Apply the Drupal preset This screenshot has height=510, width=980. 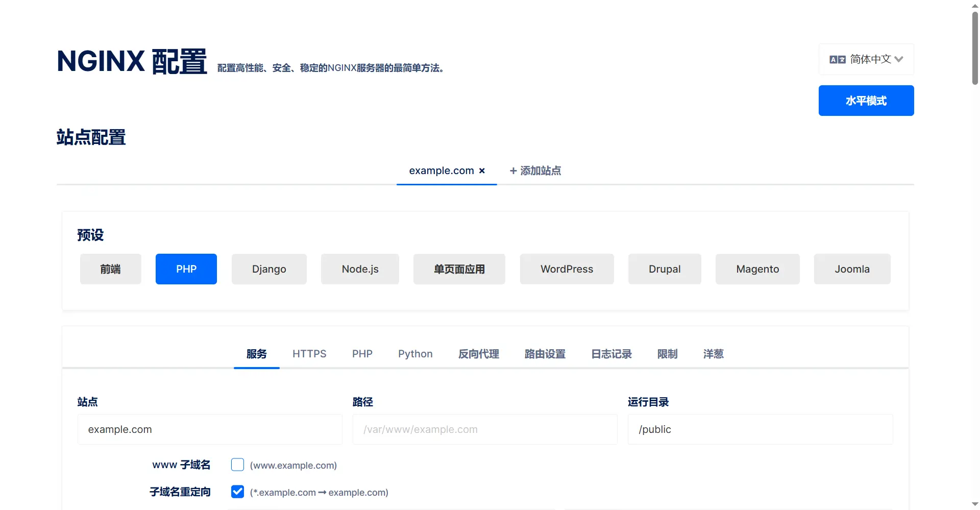tap(665, 269)
